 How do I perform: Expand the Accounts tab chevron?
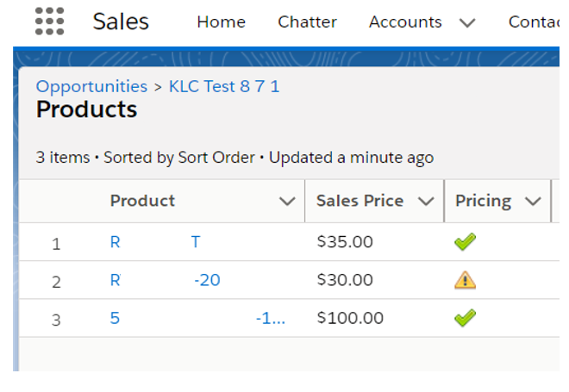pyautogui.click(x=467, y=22)
